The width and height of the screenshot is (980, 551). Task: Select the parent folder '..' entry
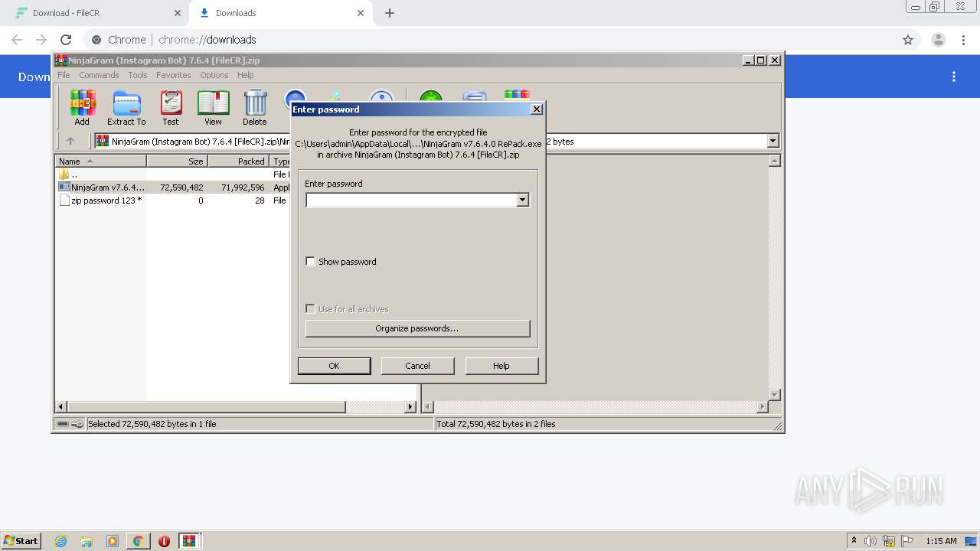coord(73,174)
